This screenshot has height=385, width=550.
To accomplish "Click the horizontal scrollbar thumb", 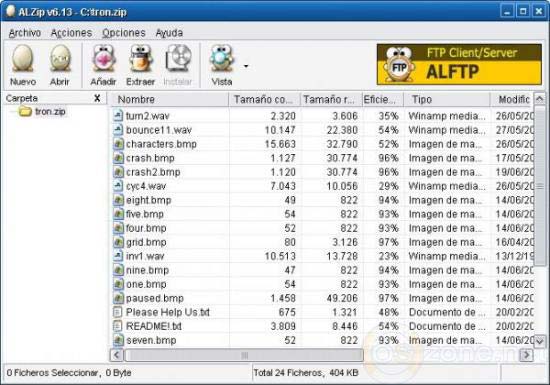I will point(244,356).
